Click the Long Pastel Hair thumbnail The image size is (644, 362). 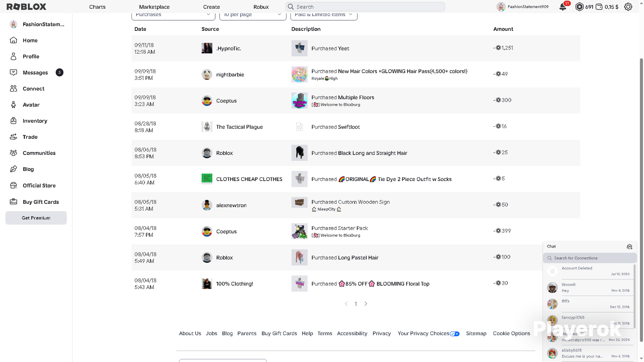[299, 257]
